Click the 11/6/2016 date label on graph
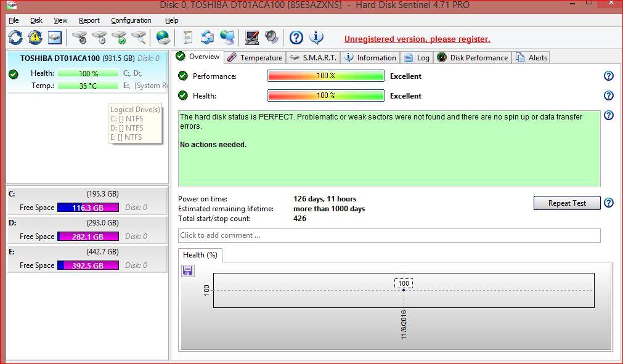Image resolution: width=623 pixels, height=364 pixels. click(404, 325)
